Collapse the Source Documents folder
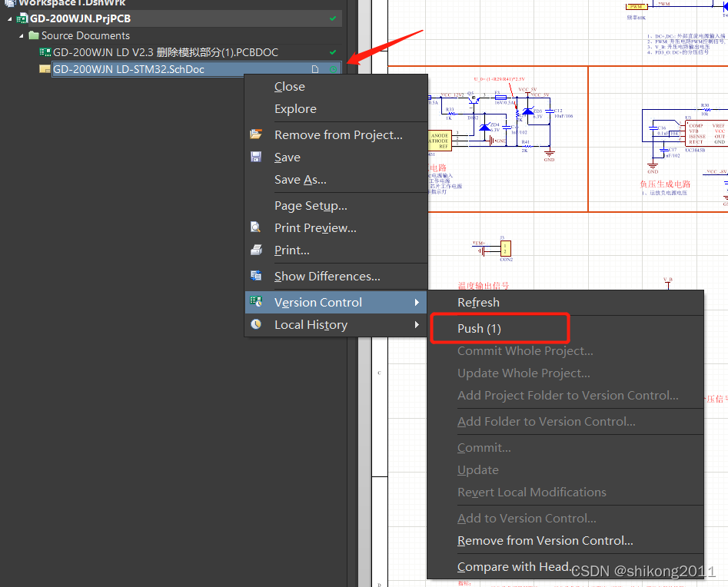The image size is (728, 587). [22, 35]
